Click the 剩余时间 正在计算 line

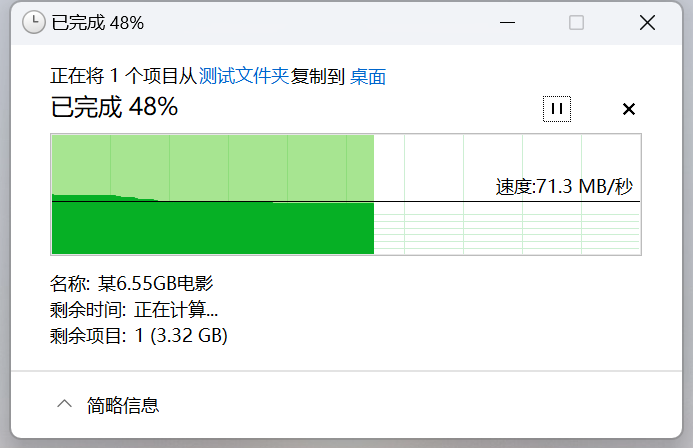point(134,309)
